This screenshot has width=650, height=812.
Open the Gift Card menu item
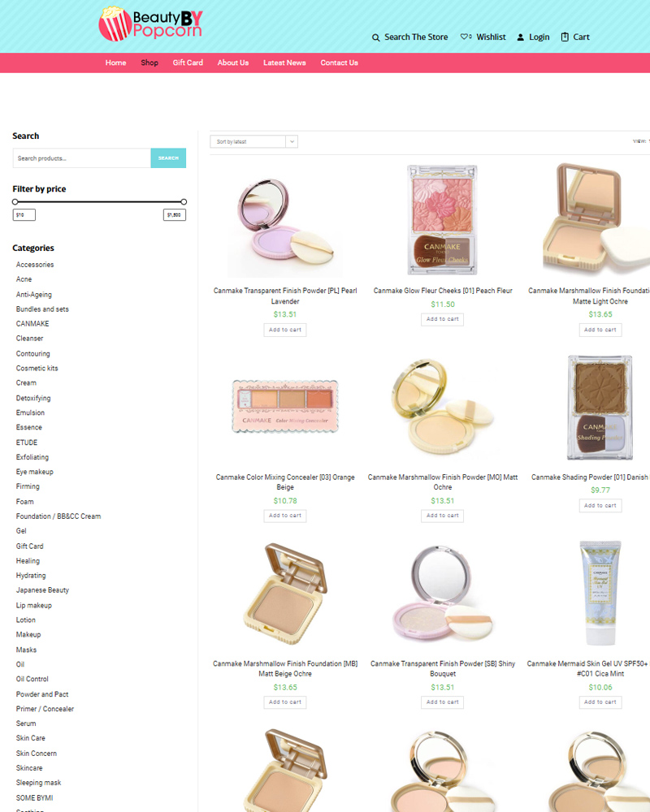click(188, 63)
